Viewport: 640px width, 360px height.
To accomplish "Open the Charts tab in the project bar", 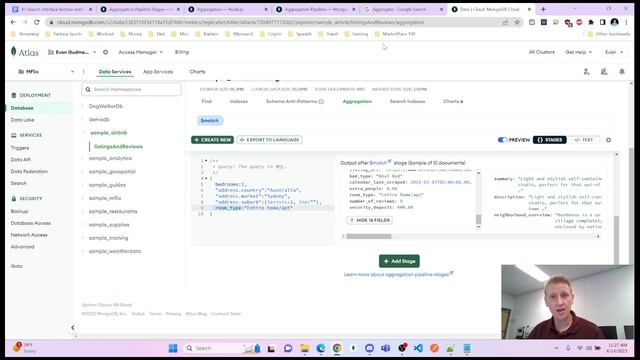I will 197,72.
